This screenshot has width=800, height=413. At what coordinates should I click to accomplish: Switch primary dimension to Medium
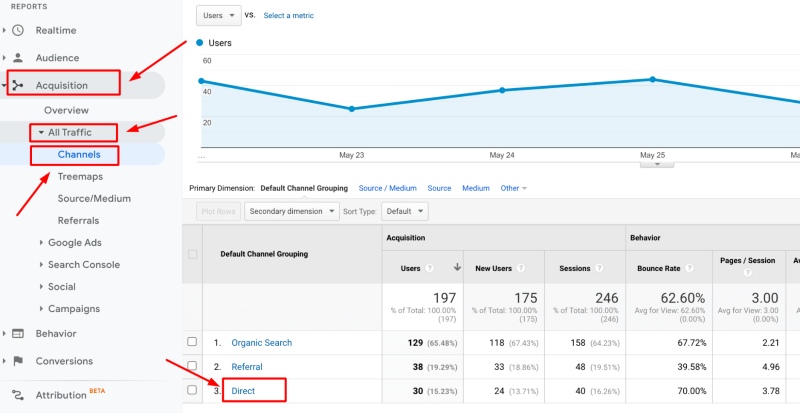476,188
